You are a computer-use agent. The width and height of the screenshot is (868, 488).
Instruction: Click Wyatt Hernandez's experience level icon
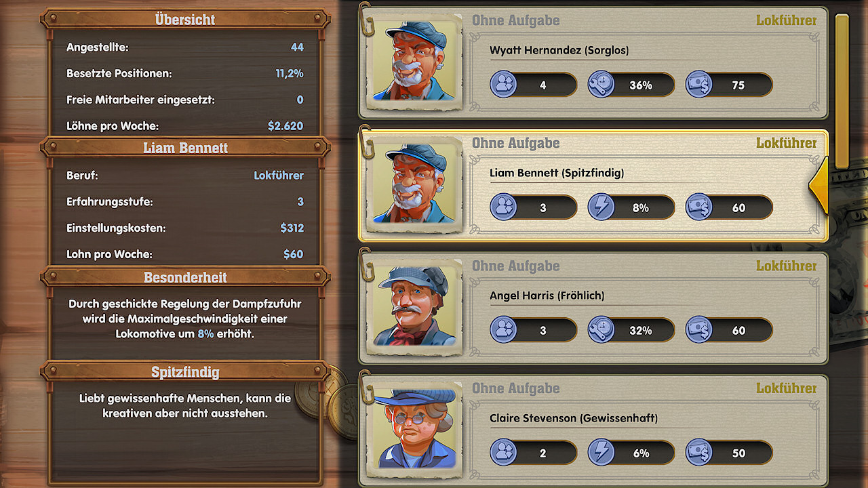pos(503,85)
